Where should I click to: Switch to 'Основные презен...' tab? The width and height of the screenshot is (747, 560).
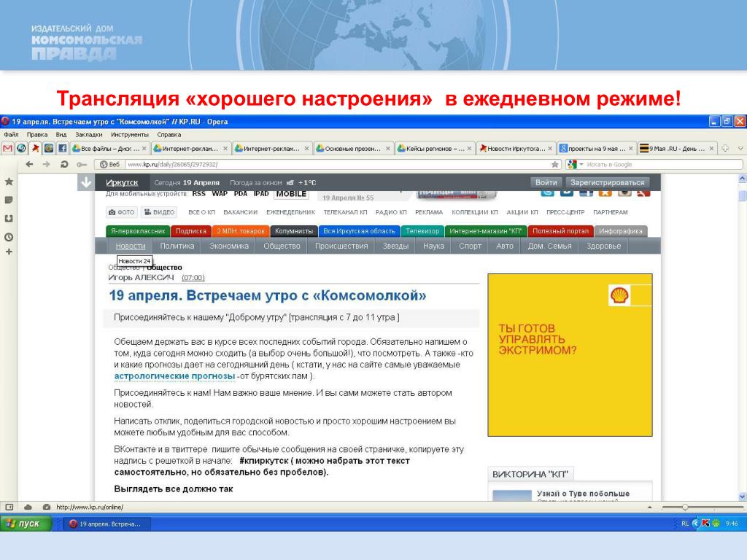pos(353,149)
